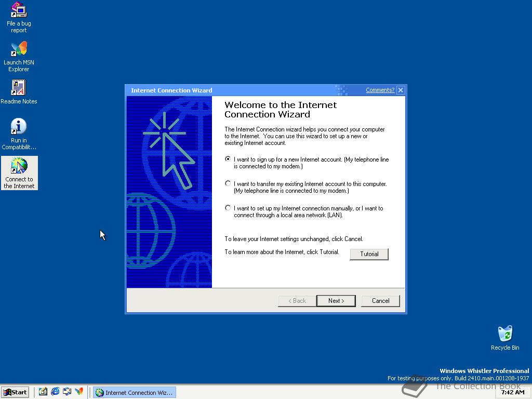Click the Cancel button

(x=381, y=301)
